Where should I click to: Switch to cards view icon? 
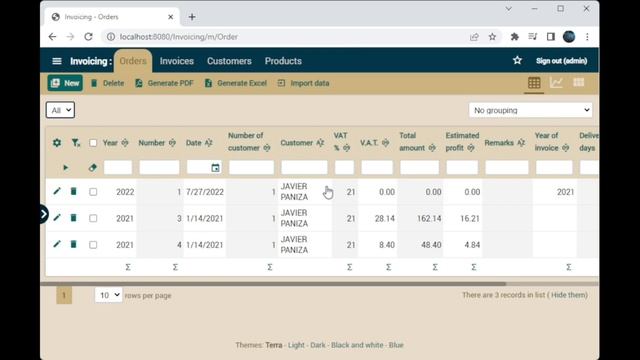click(578, 83)
